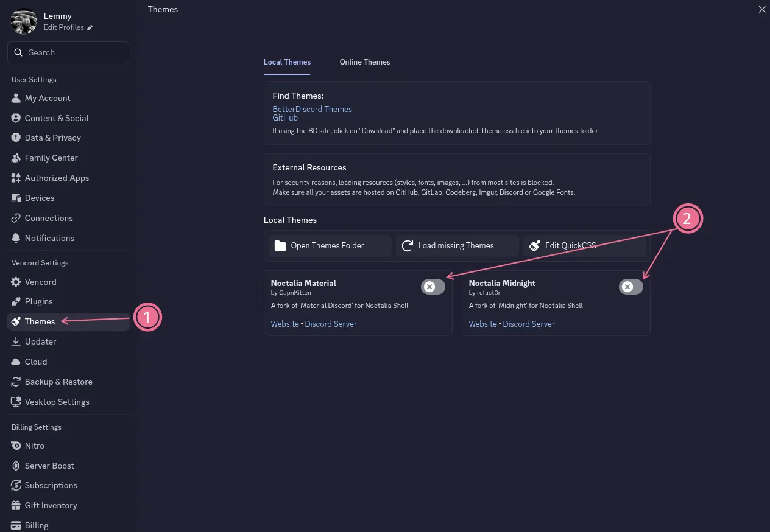The height and width of the screenshot is (532, 770).
Task: Open Vesktop Settings via its desktop icon
Action: click(x=16, y=402)
